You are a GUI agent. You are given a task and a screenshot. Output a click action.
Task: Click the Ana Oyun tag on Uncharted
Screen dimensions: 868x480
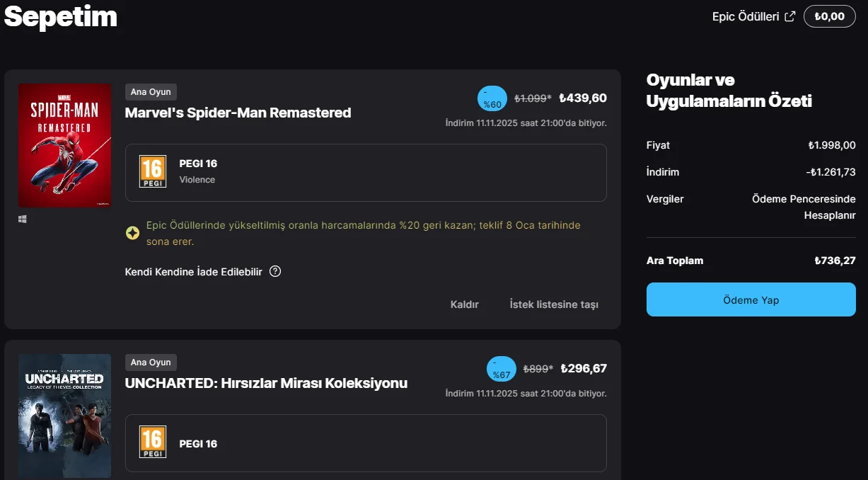[151, 362]
